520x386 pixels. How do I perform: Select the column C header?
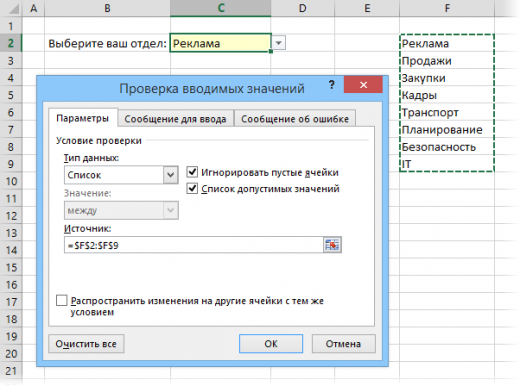(221, 8)
